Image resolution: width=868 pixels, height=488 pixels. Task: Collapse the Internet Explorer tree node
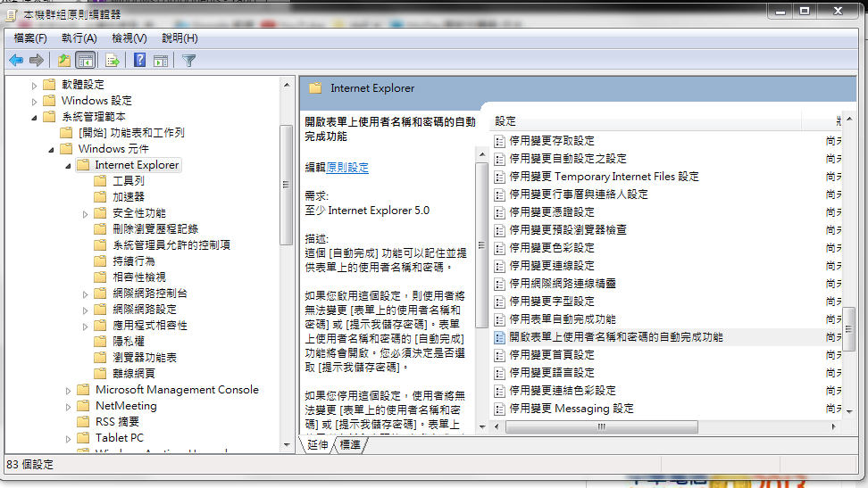pos(68,165)
